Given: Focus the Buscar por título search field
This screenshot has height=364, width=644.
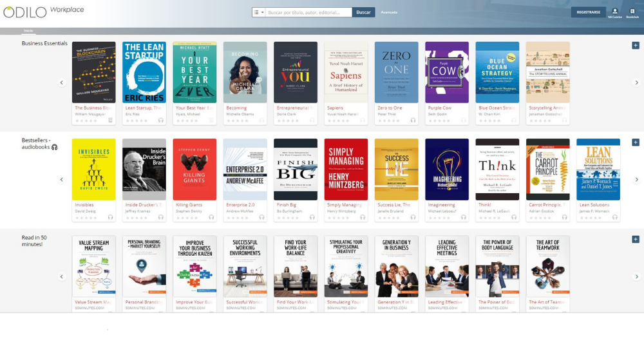Looking at the screenshot, I should (308, 12).
